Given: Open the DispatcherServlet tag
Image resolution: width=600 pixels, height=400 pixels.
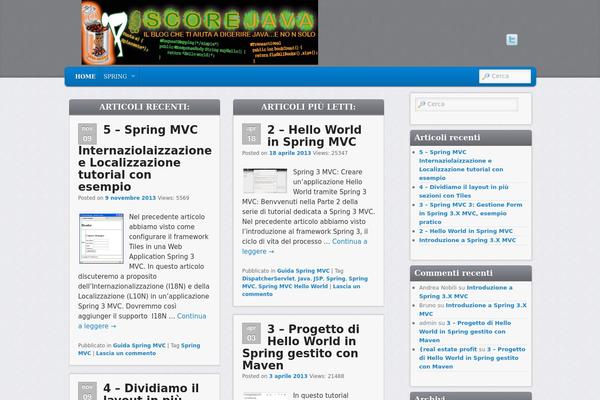Looking at the screenshot, I should (268, 279).
